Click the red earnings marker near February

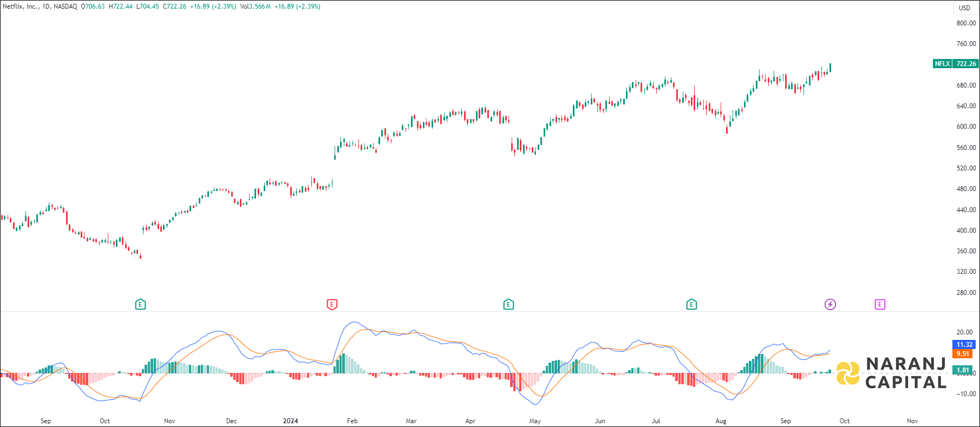[x=332, y=305]
